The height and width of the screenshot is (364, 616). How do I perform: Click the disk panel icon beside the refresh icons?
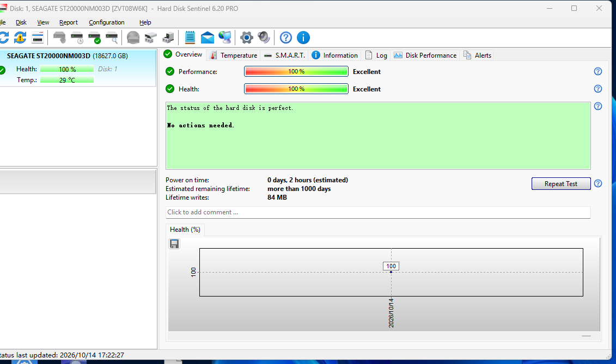point(38,38)
